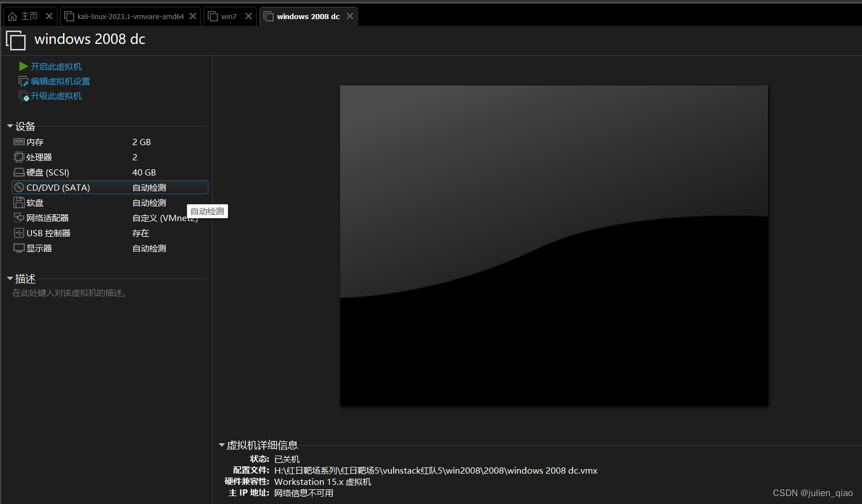
Task: Close the 主页 tab
Action: [x=49, y=16]
